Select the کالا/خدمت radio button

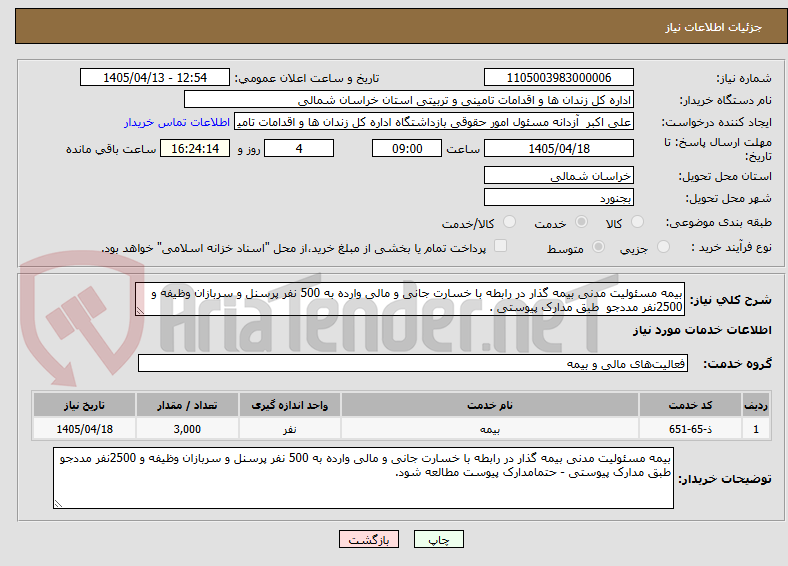point(510,222)
